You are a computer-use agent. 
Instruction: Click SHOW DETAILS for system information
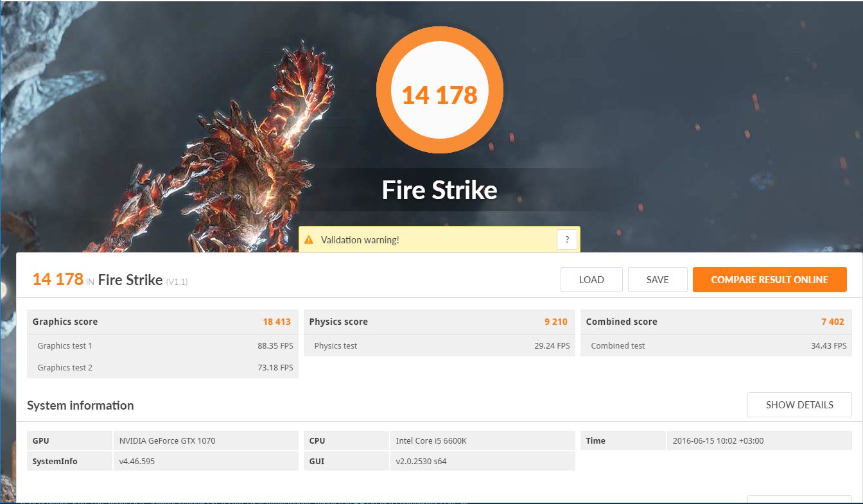pos(799,405)
